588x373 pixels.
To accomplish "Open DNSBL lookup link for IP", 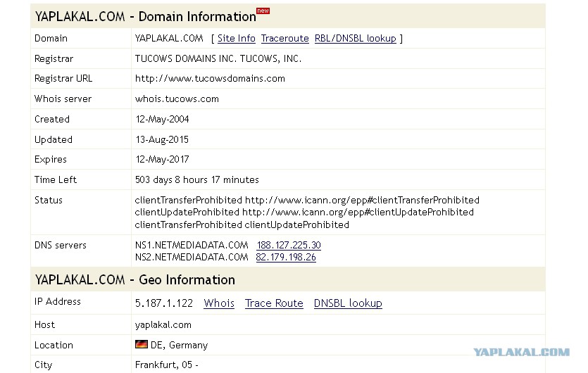I will [348, 303].
